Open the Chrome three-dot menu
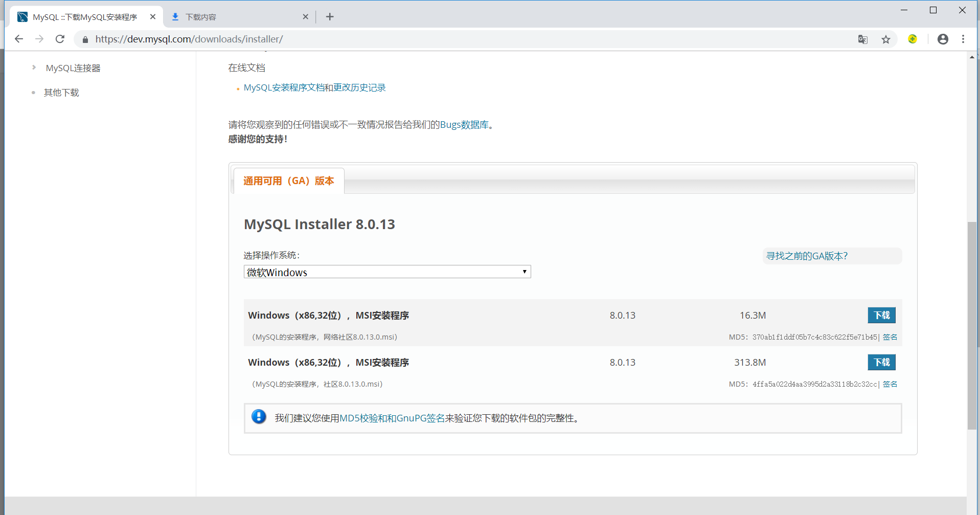This screenshot has width=980, height=515. point(963,39)
